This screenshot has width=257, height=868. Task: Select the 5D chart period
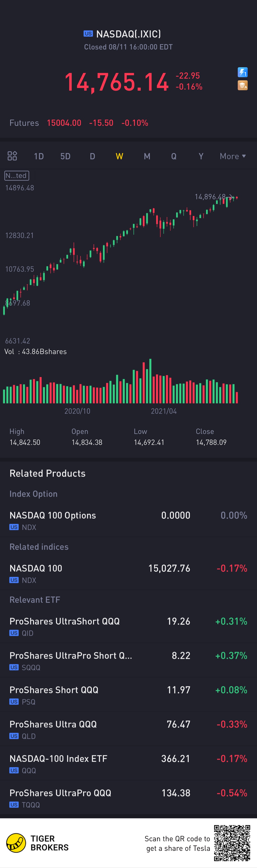click(65, 156)
